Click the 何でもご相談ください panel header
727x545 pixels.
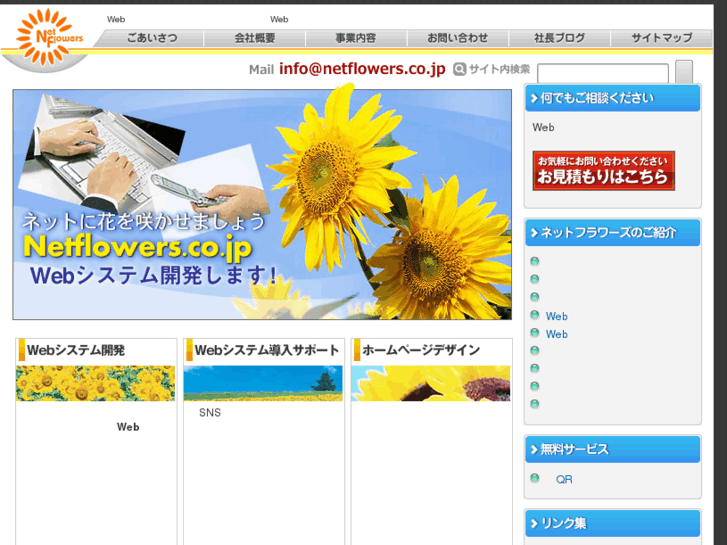pos(612,98)
